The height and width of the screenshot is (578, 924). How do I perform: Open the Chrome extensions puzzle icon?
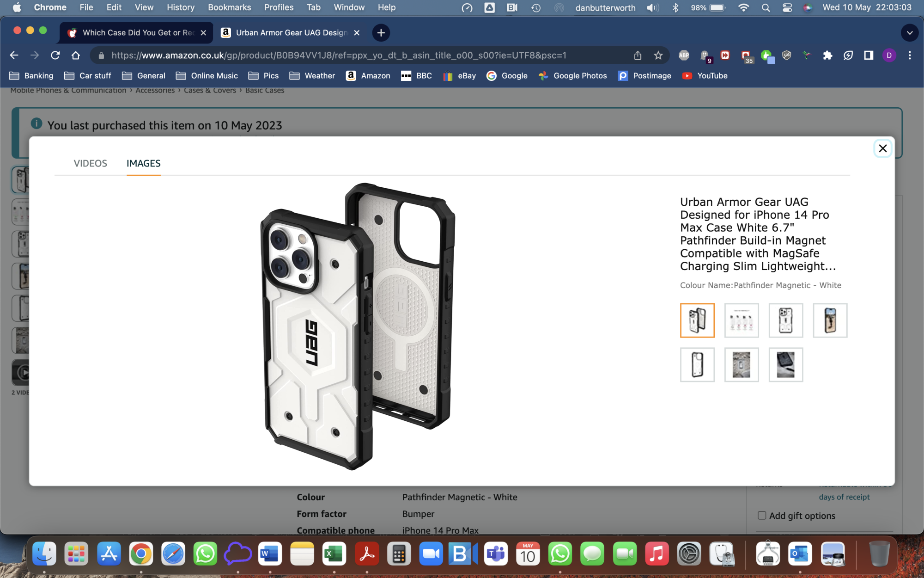click(827, 55)
